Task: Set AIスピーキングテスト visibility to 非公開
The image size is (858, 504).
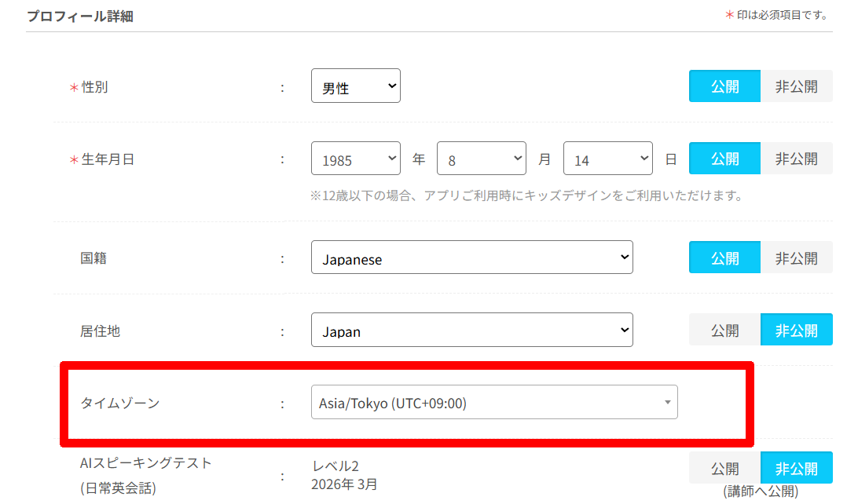Action: [x=796, y=469]
